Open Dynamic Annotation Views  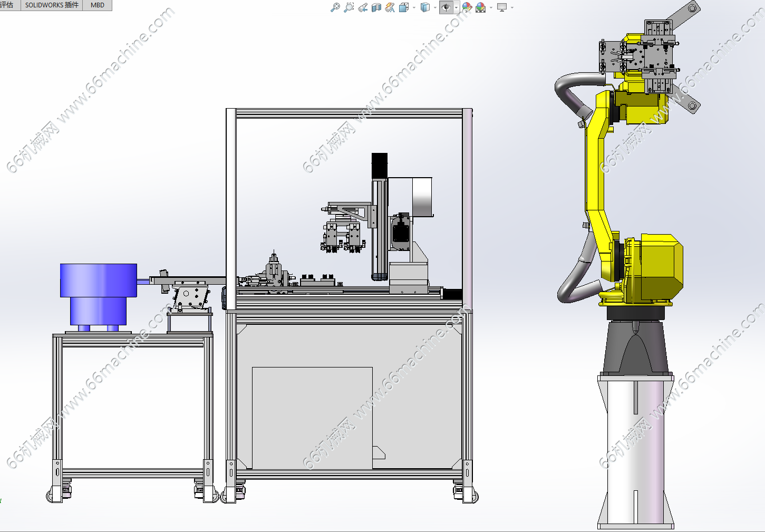click(x=390, y=7)
